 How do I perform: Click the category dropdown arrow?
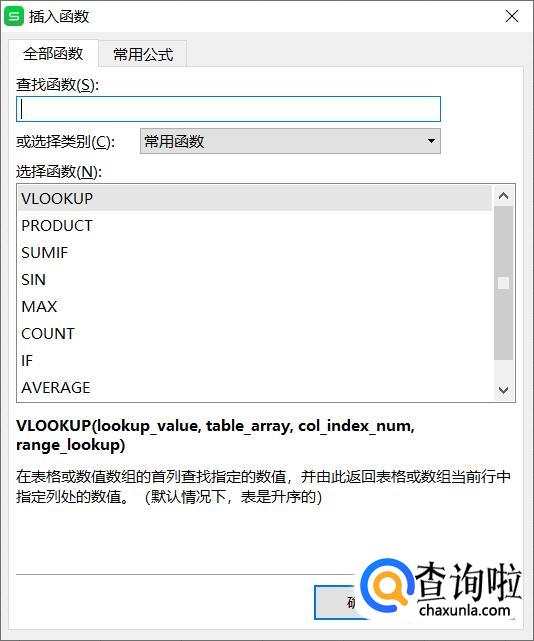coord(431,141)
